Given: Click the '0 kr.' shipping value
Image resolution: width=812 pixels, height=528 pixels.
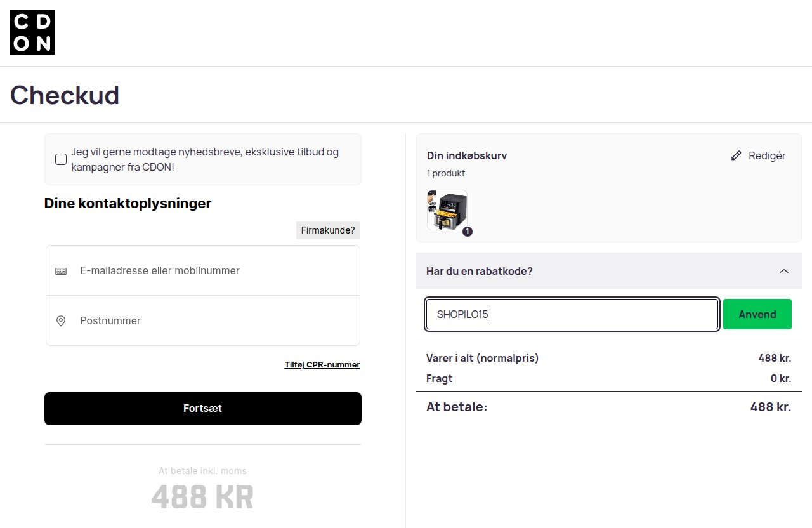Looking at the screenshot, I should coord(781,379).
